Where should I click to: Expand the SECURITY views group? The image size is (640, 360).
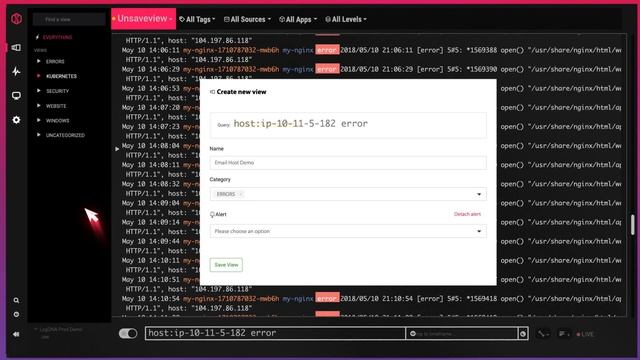coord(39,91)
